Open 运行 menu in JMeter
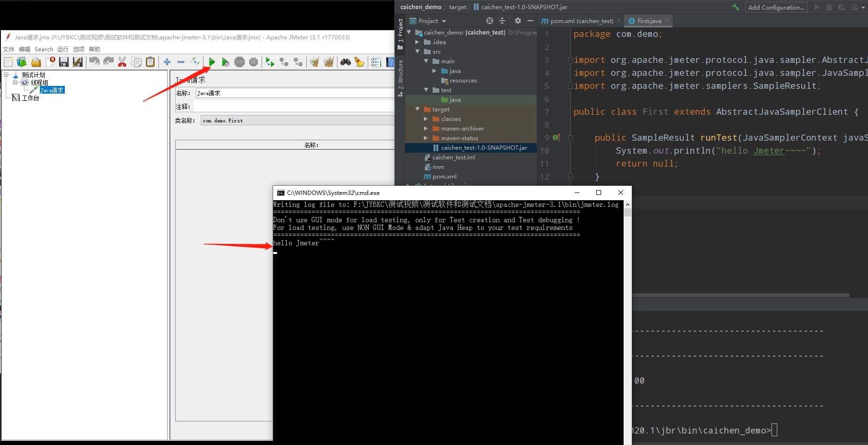This screenshot has width=868, height=445. [x=63, y=49]
